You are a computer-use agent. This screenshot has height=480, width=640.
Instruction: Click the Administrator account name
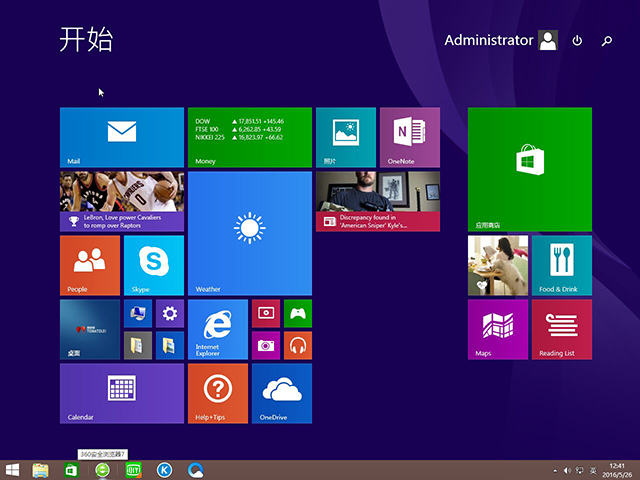tap(489, 40)
